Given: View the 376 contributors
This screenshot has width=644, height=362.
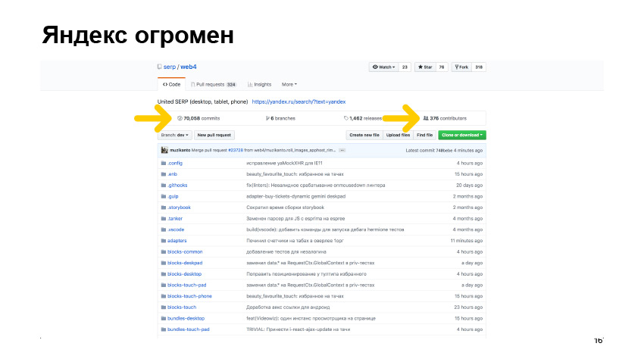Looking at the screenshot, I should (445, 118).
